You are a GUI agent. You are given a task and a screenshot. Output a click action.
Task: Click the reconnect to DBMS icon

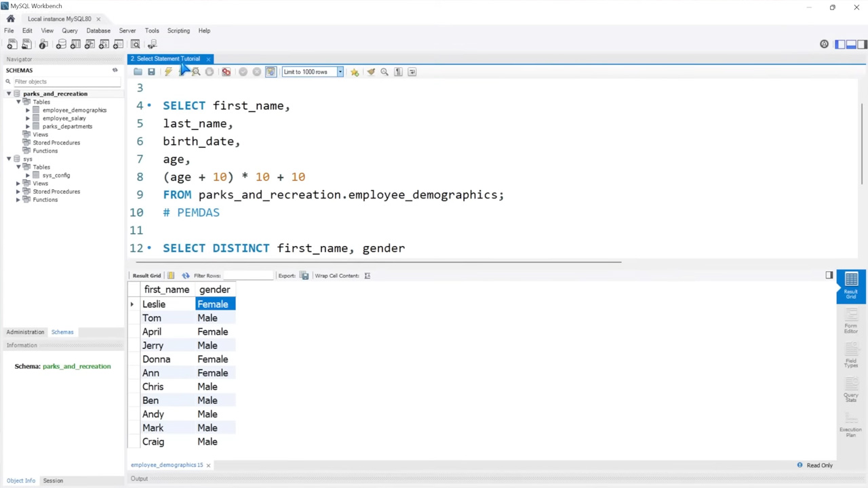pyautogui.click(x=152, y=45)
